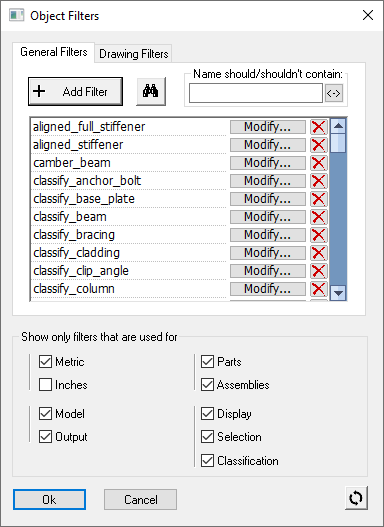Remove the classify_bracing filter via red X
Screen dimensions: 384x527
pyautogui.click(x=318, y=235)
